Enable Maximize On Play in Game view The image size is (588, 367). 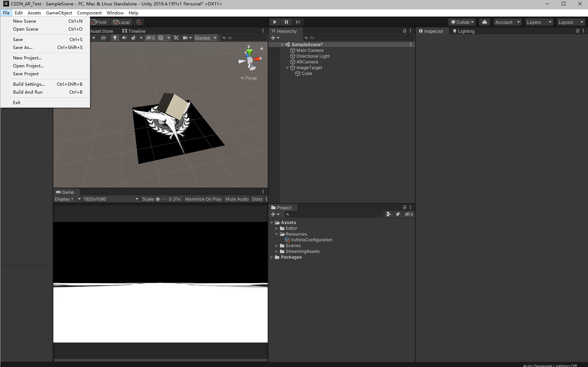coord(203,199)
